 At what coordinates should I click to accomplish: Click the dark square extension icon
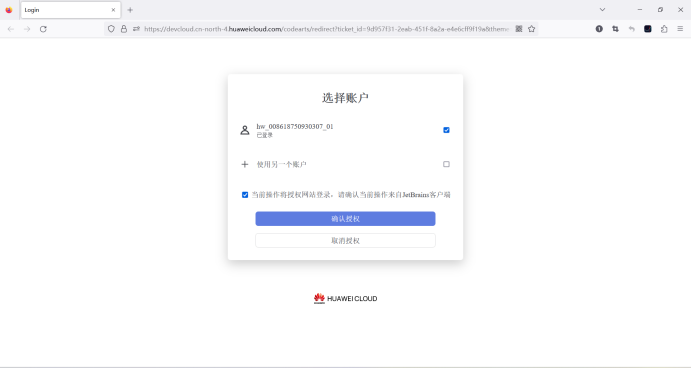pyautogui.click(x=648, y=29)
